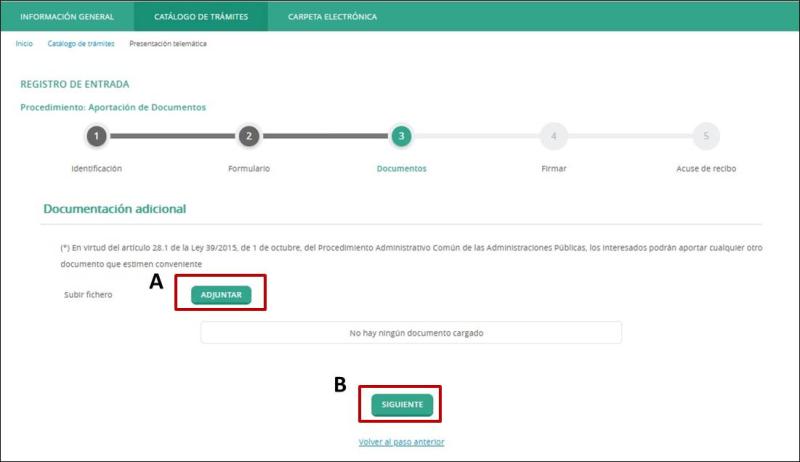Click the step 4 circle icon
Viewport: 800px width, 462px height.
pos(553,136)
